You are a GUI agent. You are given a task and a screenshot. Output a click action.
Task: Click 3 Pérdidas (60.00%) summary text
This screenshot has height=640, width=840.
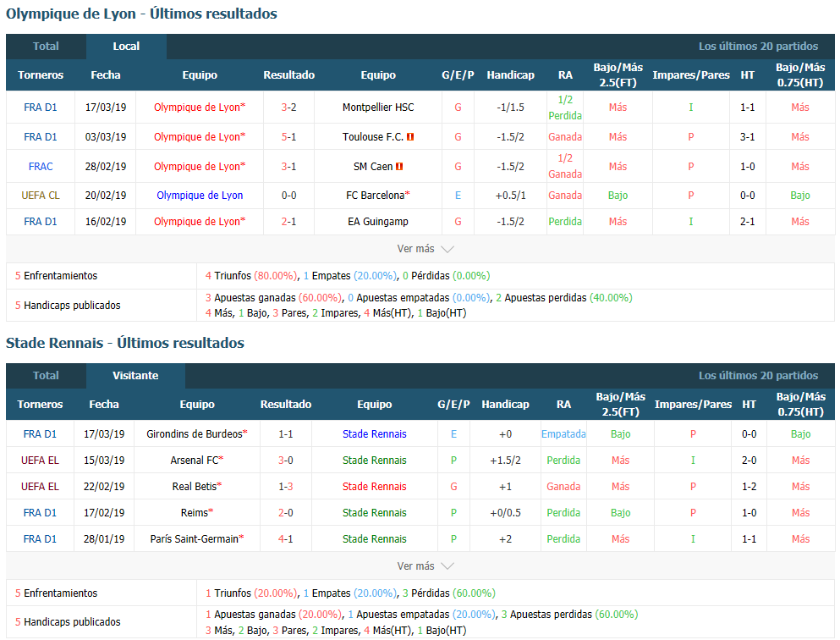tap(449, 593)
